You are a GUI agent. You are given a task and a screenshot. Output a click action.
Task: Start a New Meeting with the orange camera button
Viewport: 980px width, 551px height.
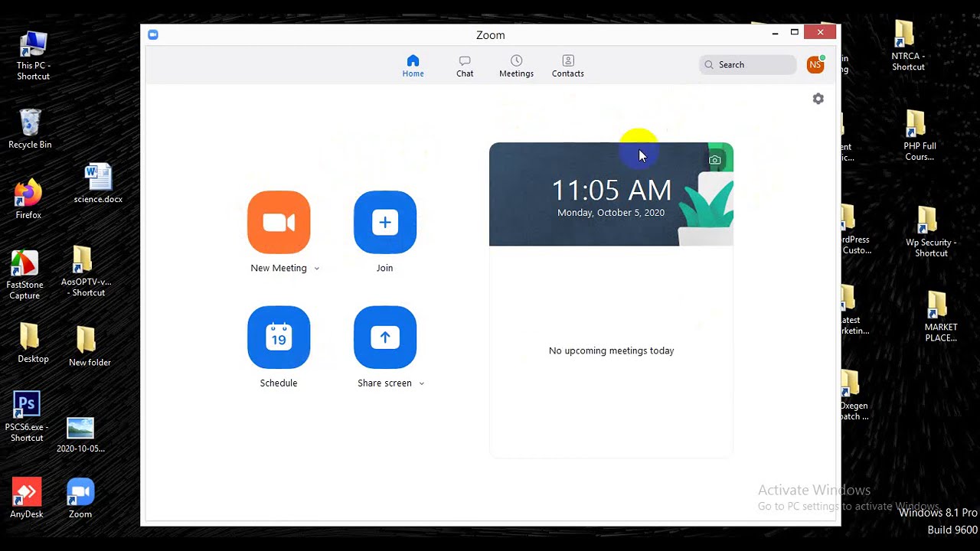tap(279, 222)
